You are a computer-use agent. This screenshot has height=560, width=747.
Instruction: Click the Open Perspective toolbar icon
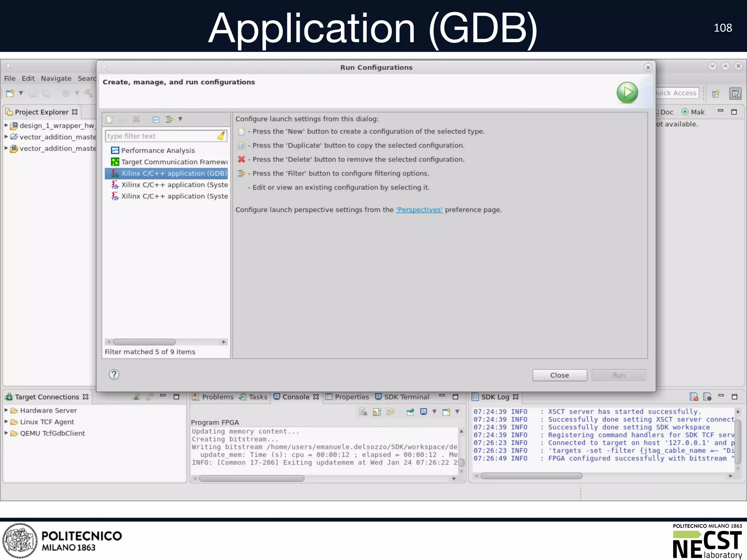716,94
